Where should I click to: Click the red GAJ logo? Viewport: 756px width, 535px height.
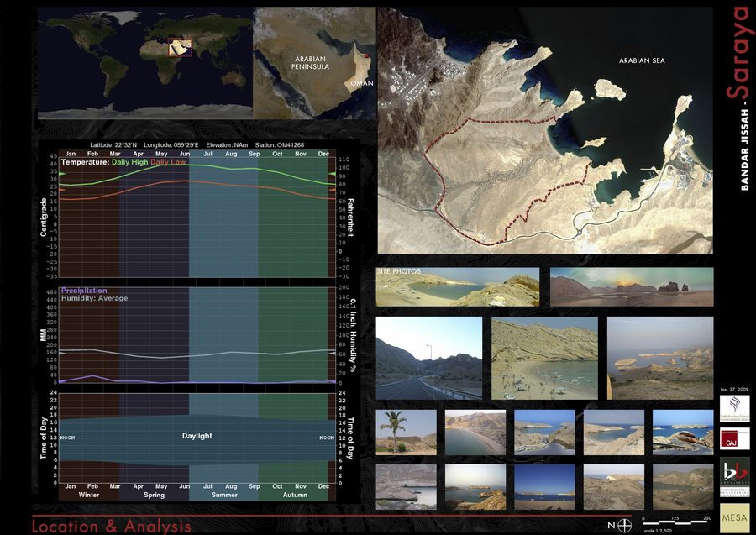(x=735, y=439)
